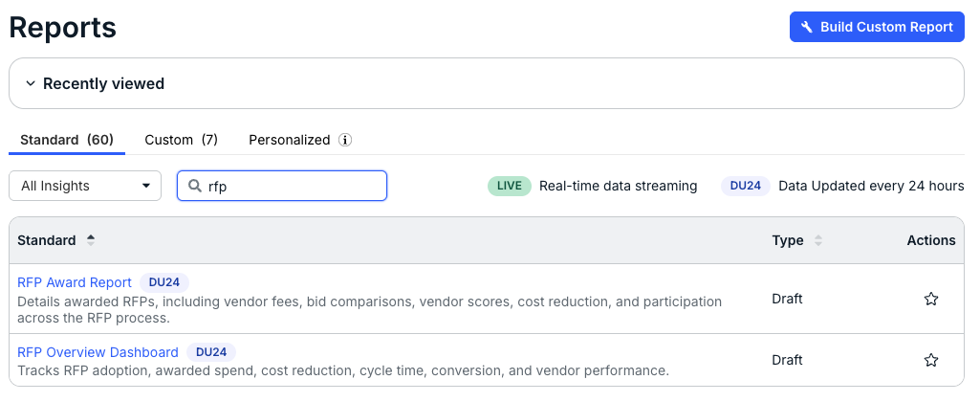Click the DU24 badge in legend
This screenshot has height=402, width=980.
(745, 186)
